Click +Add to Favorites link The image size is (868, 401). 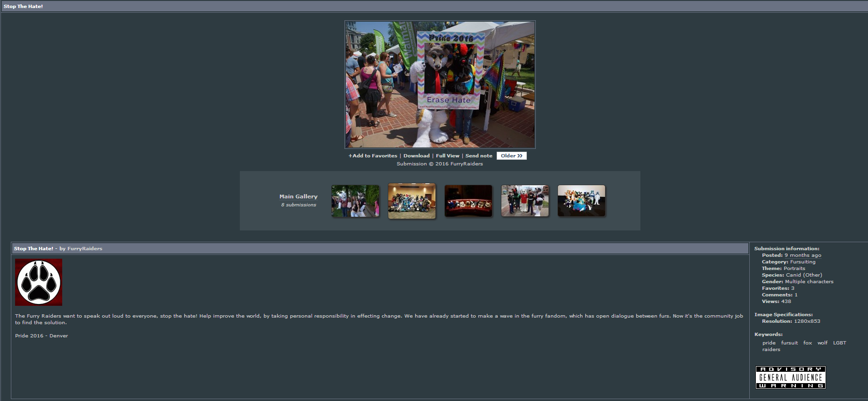(x=373, y=156)
